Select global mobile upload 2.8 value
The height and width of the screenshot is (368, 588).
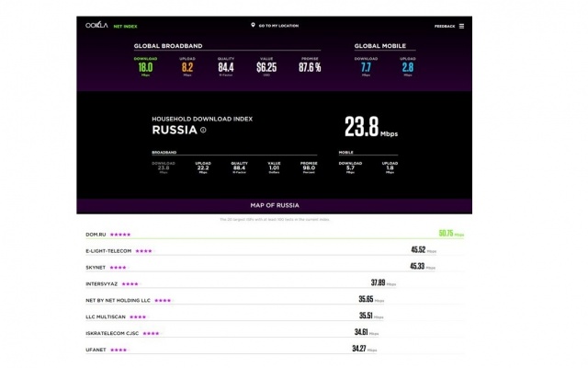408,67
